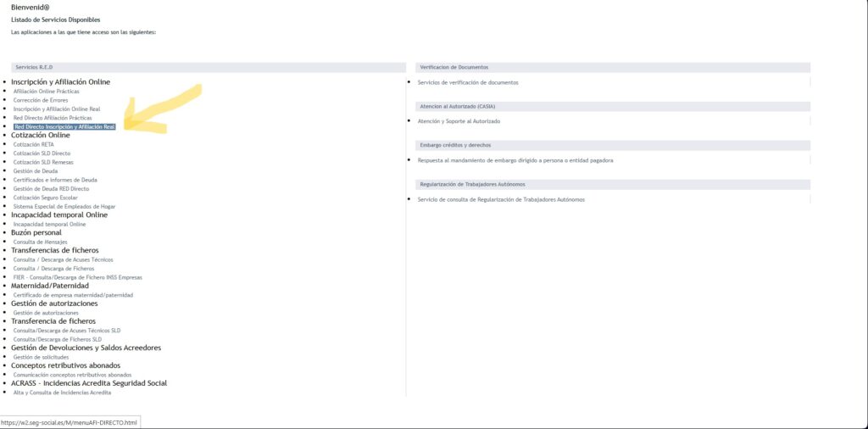Click the Afiliación Online Prácticas link
Image resolution: width=868 pixels, height=429 pixels.
pos(47,91)
